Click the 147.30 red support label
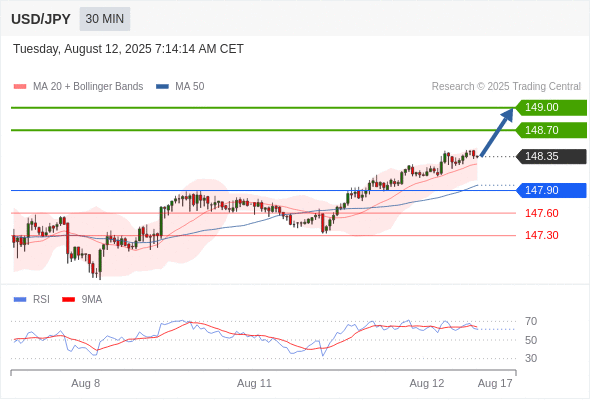The image size is (590, 400). pyautogui.click(x=541, y=236)
